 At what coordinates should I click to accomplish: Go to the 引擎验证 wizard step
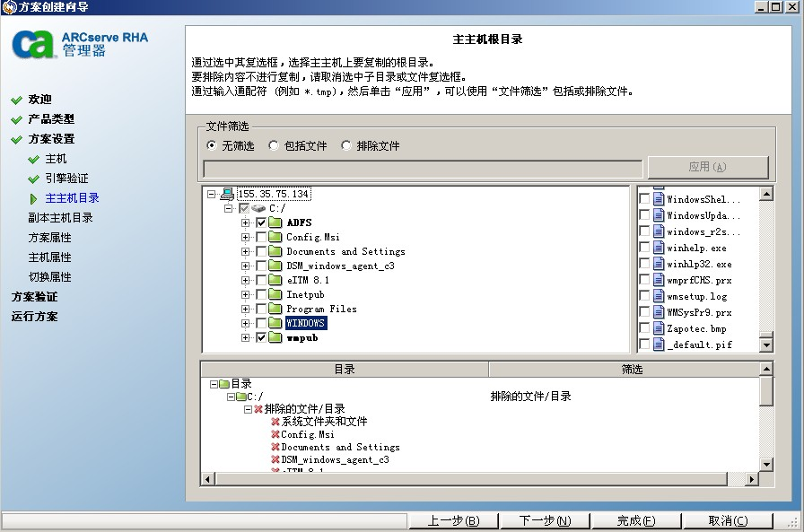pos(66,178)
